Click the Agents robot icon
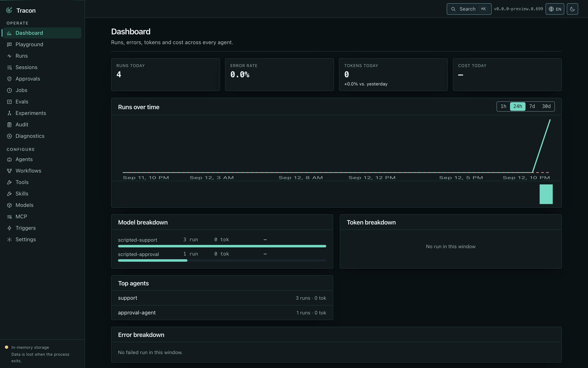This screenshot has height=368, width=588. [9, 159]
